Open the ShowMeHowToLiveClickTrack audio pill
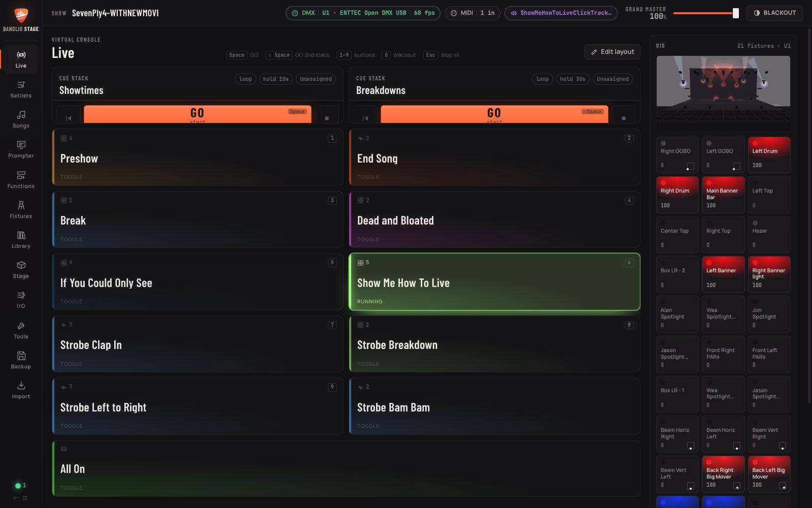The width and height of the screenshot is (812, 508). pyautogui.click(x=561, y=13)
